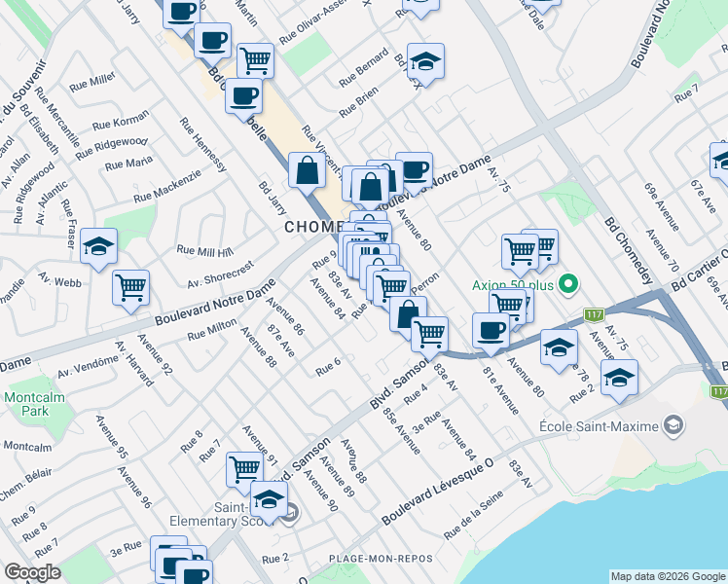Select the Chem. Bélair label
This screenshot has height=584, width=728.
[x=25, y=485]
